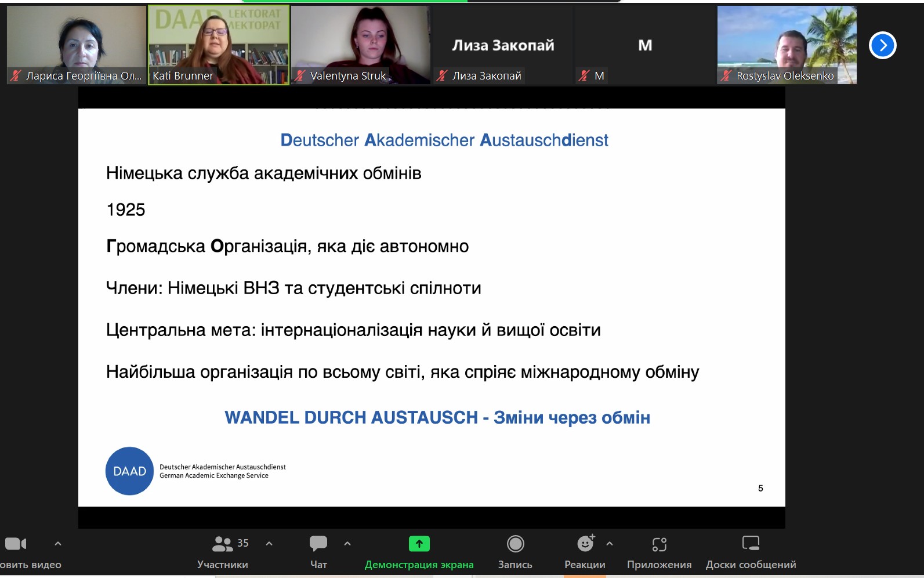Image resolution: width=924 pixels, height=578 pixels.
Task: Select participant tile labeled M
Action: (645, 45)
